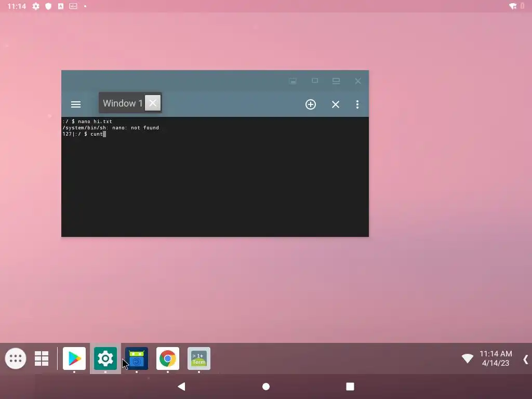Image resolution: width=532 pixels, height=399 pixels.
Task: Open the blue Android robot app in the taskbar
Action: (137, 358)
